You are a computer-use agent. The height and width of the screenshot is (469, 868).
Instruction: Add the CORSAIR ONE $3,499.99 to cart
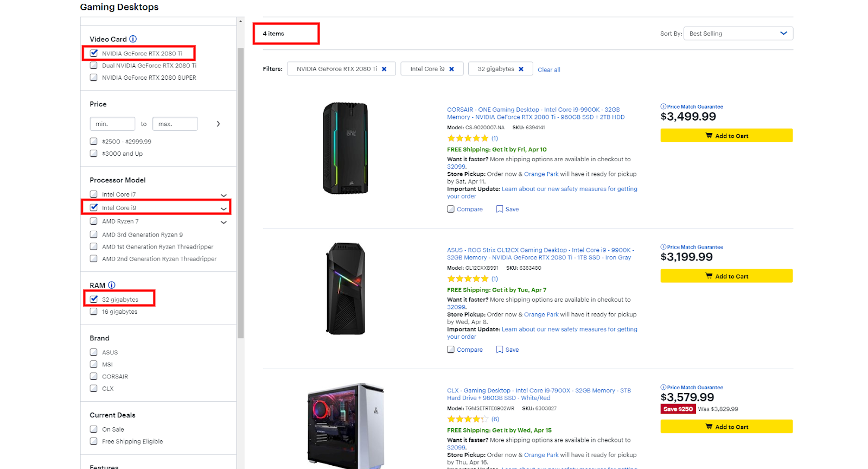tap(726, 136)
